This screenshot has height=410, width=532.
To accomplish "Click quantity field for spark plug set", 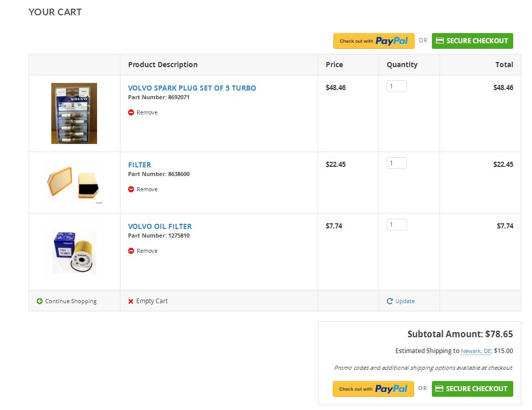I will click(396, 86).
